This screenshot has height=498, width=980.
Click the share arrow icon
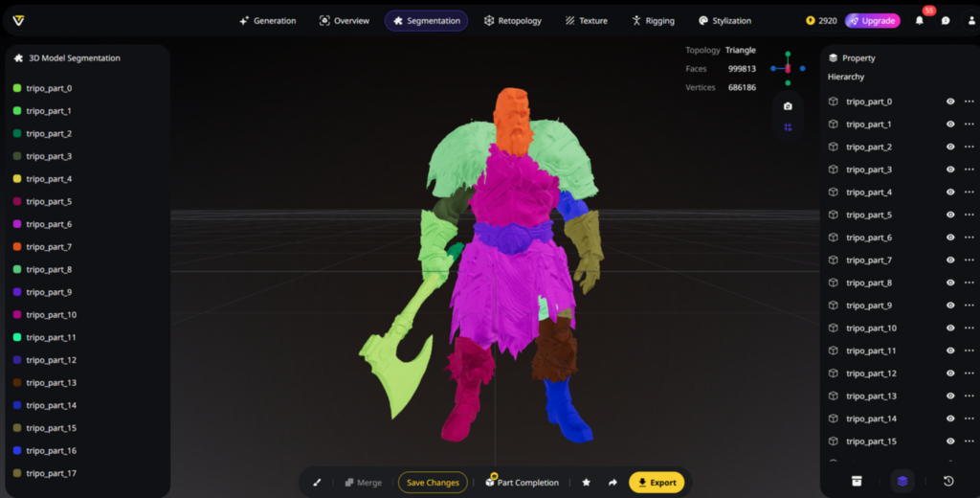tap(612, 483)
